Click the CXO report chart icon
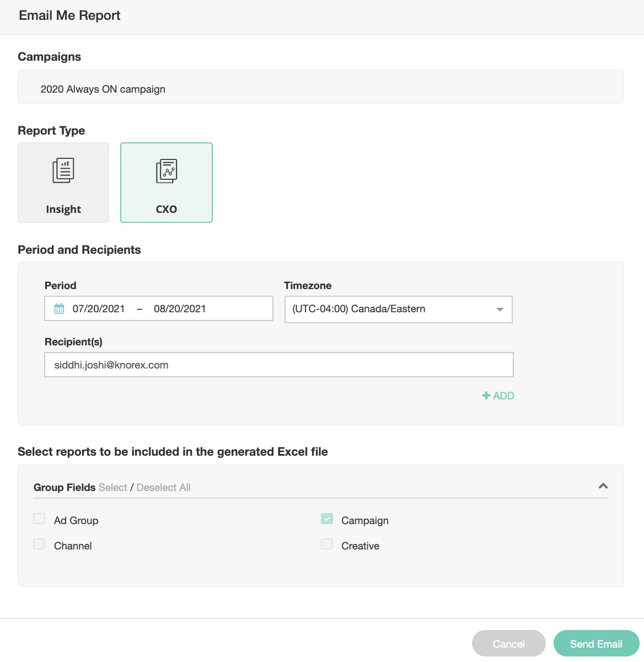The width and height of the screenshot is (644, 662). 167,170
